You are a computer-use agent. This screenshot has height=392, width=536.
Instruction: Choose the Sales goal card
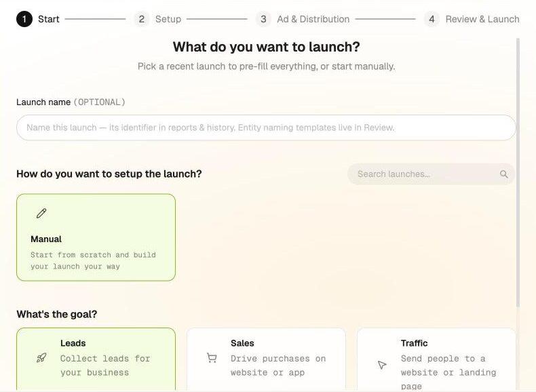266,359
